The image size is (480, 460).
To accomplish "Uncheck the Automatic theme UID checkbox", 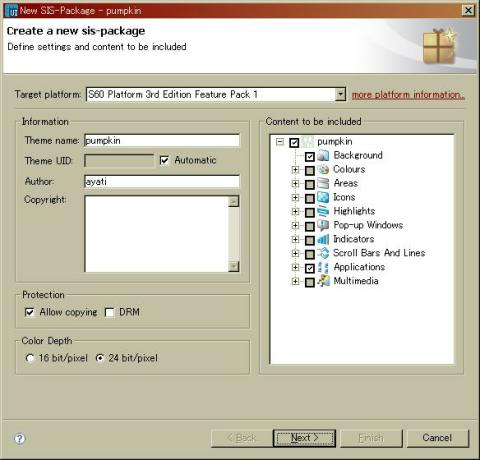I will click(x=164, y=160).
